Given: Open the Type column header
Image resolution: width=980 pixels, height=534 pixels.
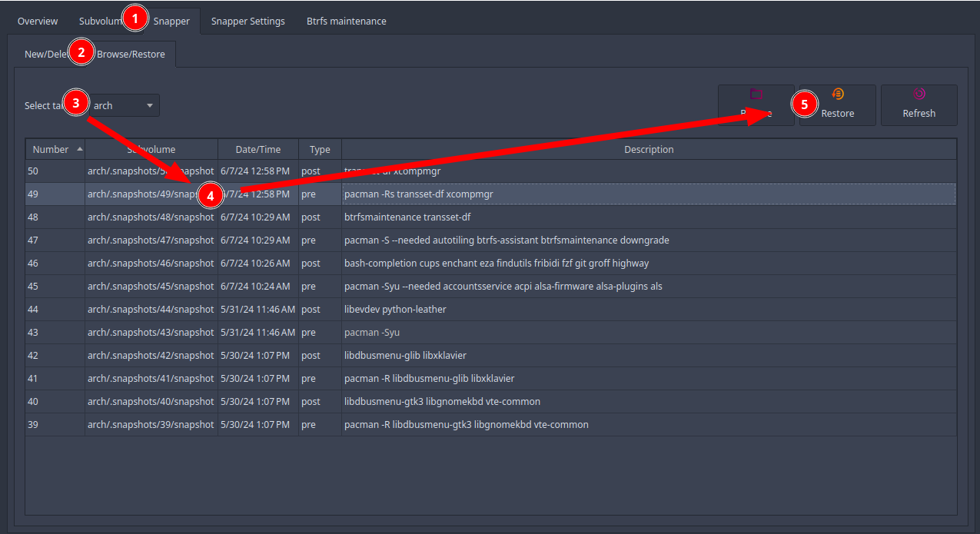Looking at the screenshot, I should pos(319,149).
